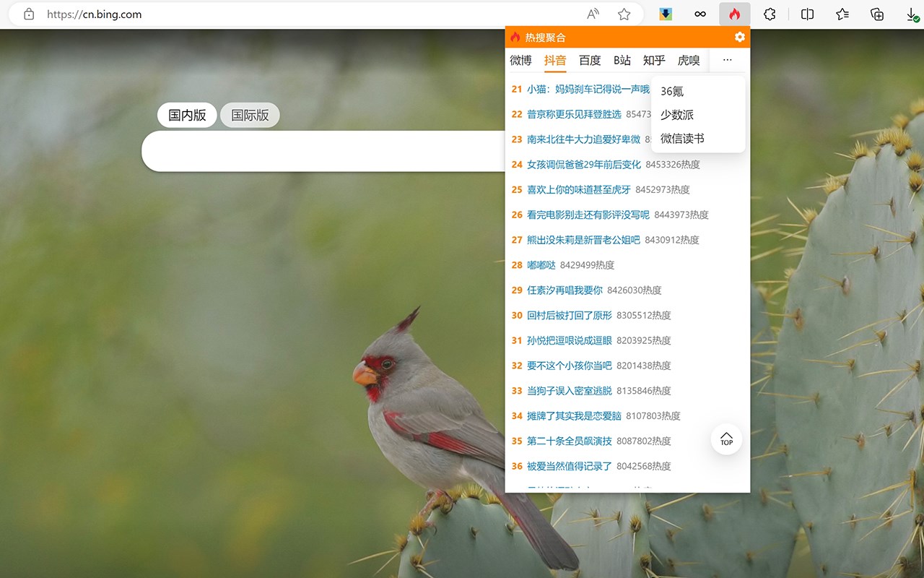Click rank number 30
The image size is (924, 578).
click(517, 316)
